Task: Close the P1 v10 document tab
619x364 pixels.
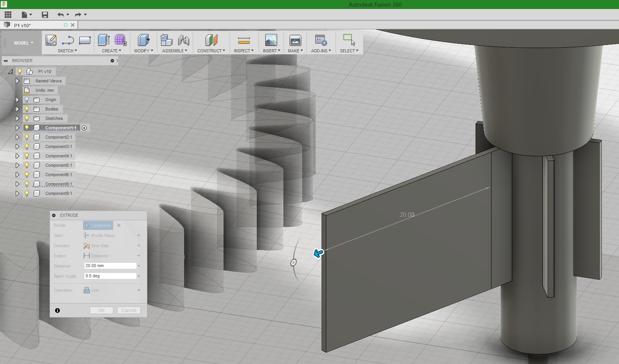Action: 73,25
